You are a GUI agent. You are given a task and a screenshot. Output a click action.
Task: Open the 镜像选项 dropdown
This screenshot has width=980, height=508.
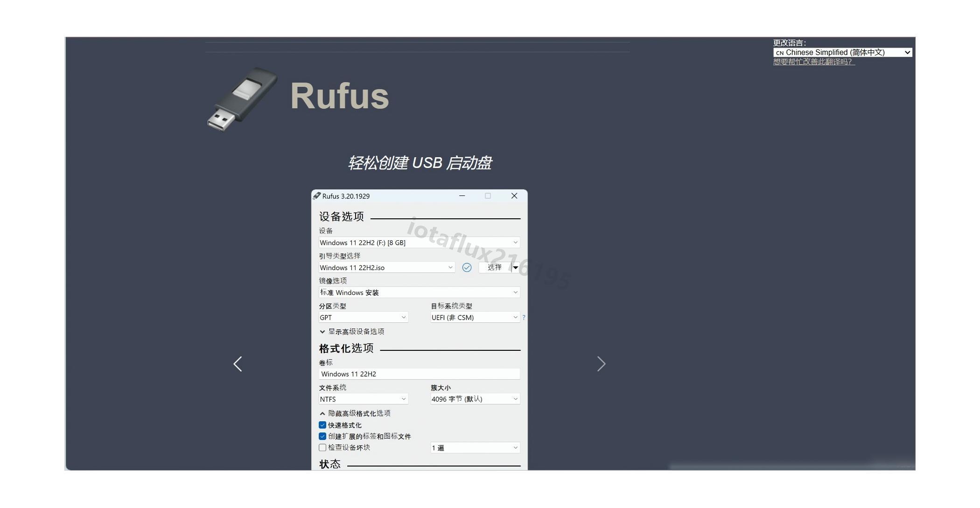[x=419, y=292]
